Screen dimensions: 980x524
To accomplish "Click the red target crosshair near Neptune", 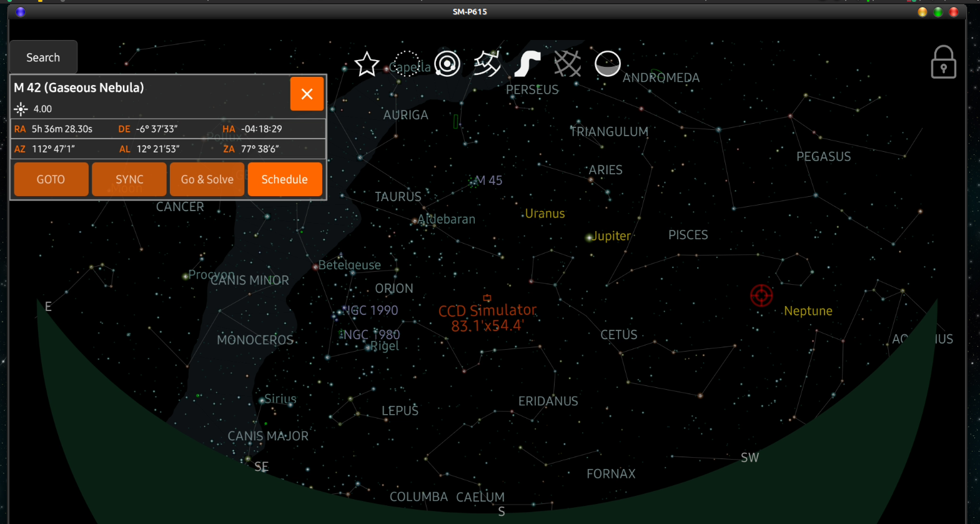I will coord(761,295).
